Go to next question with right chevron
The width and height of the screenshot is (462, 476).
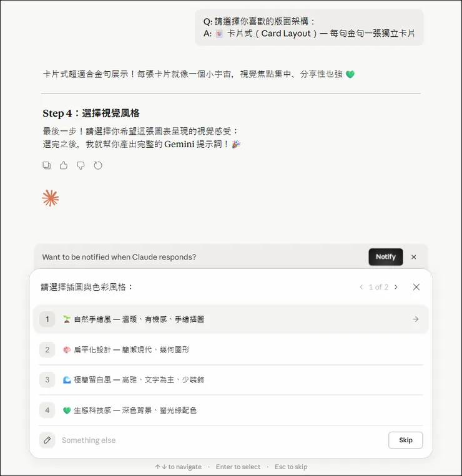[x=396, y=287]
